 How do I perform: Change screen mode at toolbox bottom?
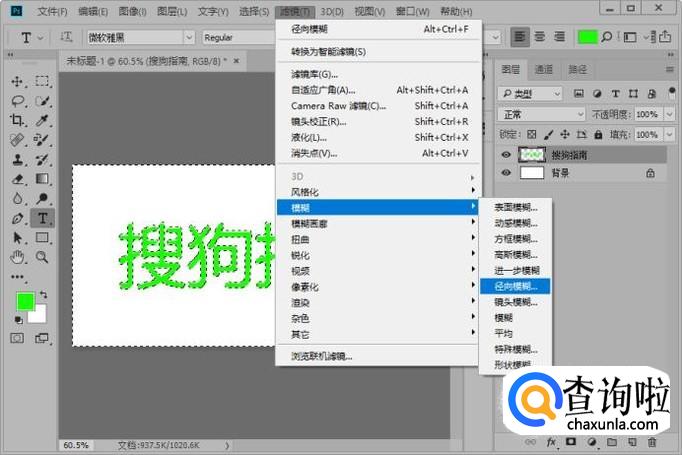42,338
